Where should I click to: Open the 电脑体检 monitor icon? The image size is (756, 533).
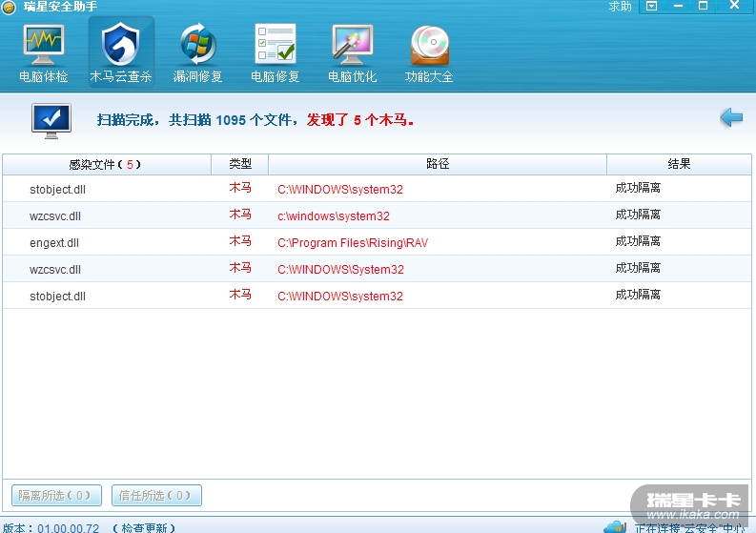[44, 45]
